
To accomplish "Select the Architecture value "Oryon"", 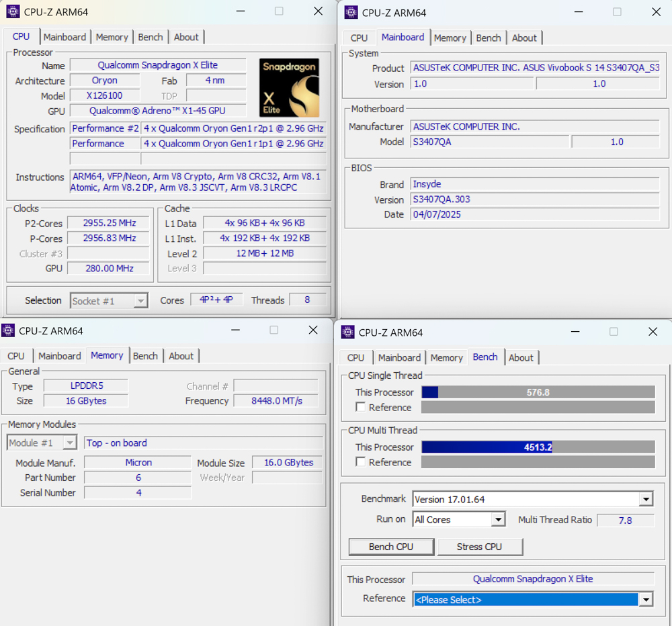I will click(x=105, y=81).
